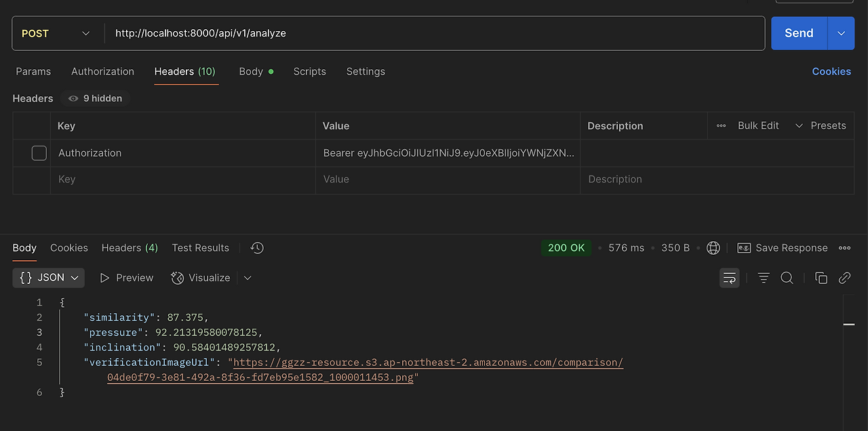This screenshot has height=431, width=868.
Task: Click the filter response icon
Action: coord(764,278)
